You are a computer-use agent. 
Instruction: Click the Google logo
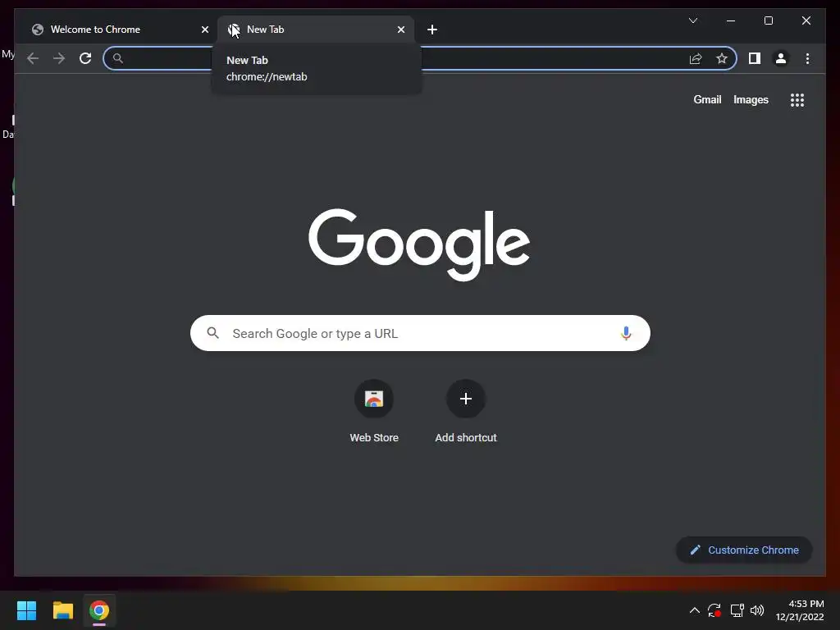[x=419, y=244]
